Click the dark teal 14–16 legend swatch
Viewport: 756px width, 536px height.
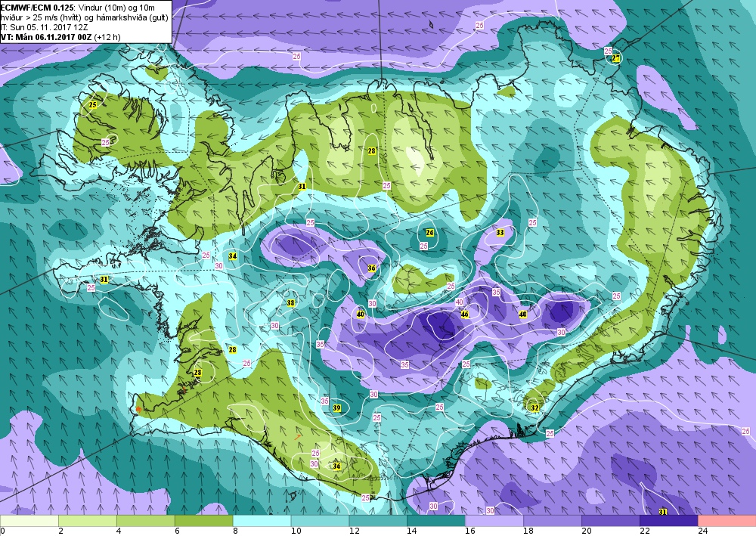click(x=436, y=521)
